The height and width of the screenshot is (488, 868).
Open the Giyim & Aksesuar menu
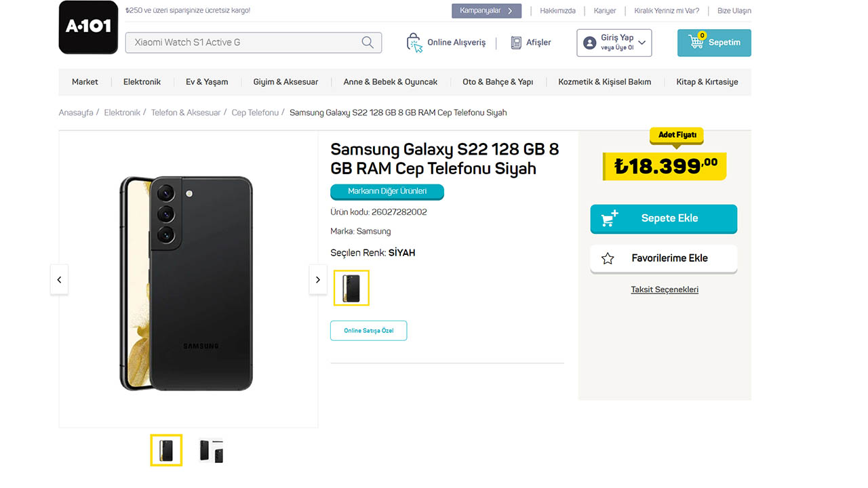point(285,82)
